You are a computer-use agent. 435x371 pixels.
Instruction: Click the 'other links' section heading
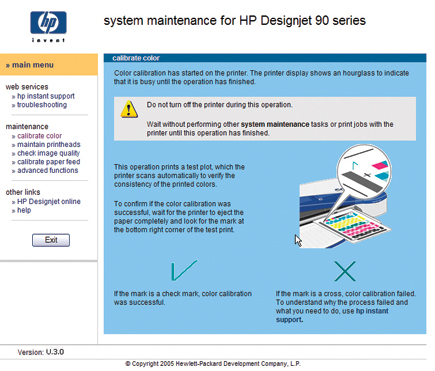[x=23, y=192]
